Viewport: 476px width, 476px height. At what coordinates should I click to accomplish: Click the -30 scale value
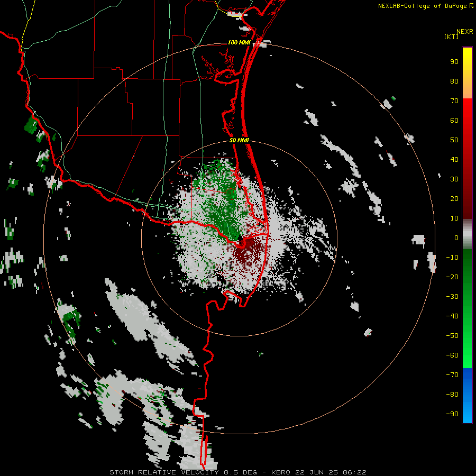(x=452, y=297)
